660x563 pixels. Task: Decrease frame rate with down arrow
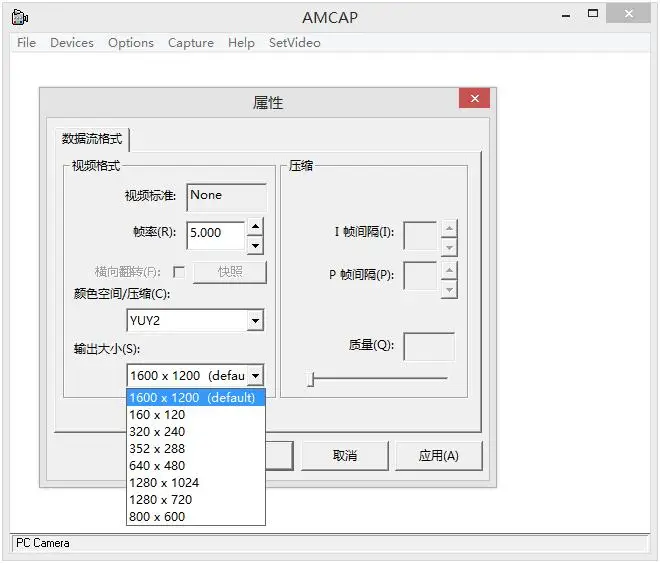point(255,245)
